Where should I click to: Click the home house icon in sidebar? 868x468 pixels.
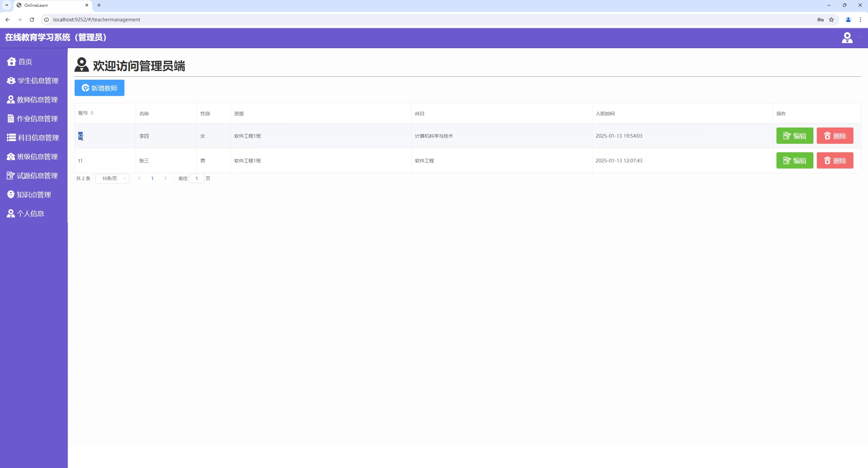coord(11,61)
